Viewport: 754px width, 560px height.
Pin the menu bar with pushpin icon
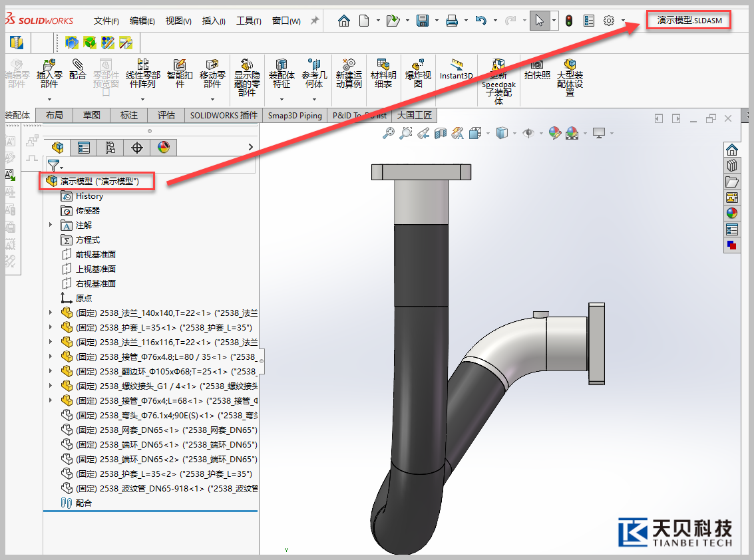point(315,21)
